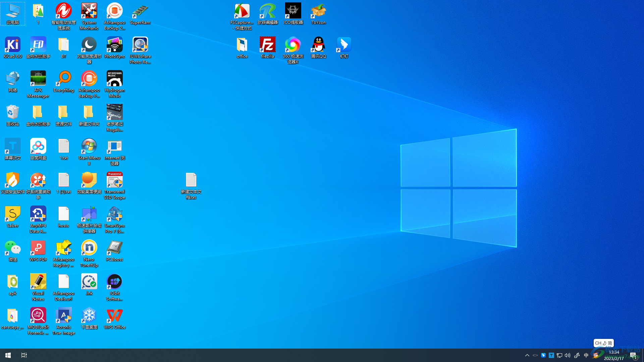644x362 pixels.
Task: Click the FSCapture shortcut icon
Action: point(242,16)
